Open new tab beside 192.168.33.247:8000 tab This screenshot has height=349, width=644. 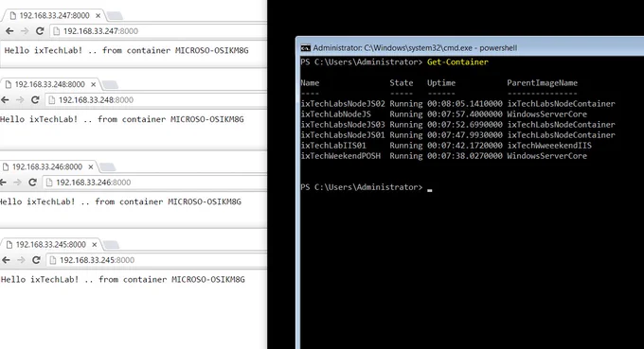pyautogui.click(x=115, y=16)
